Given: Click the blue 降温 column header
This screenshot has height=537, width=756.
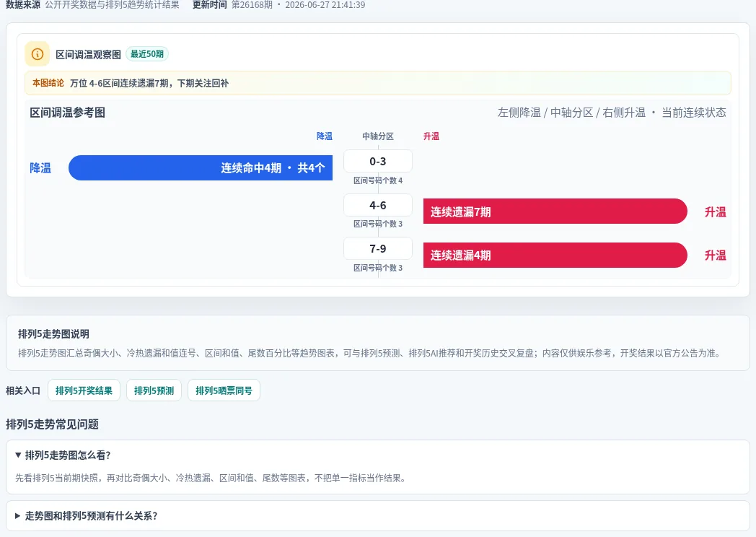Looking at the screenshot, I should click(325, 136).
